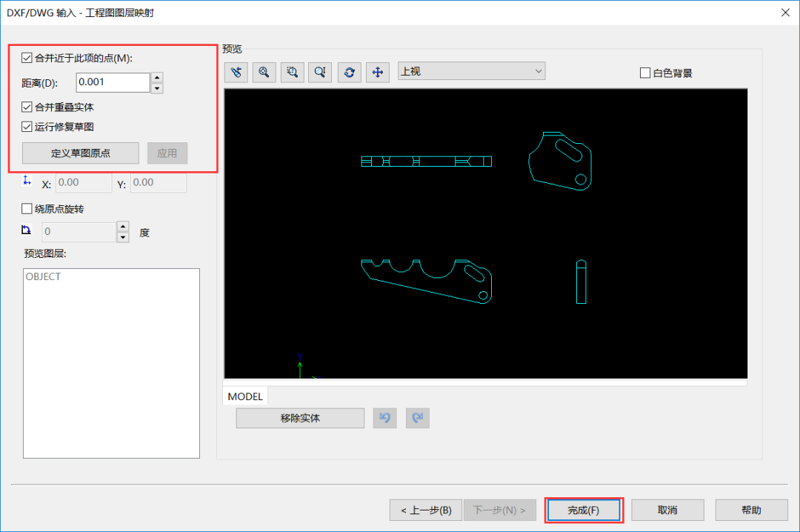
Task: Open help with 帮助 button
Action: coord(752,510)
